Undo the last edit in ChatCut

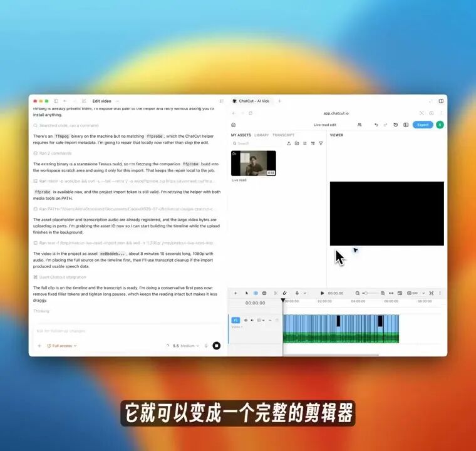pyautogui.click(x=376, y=125)
